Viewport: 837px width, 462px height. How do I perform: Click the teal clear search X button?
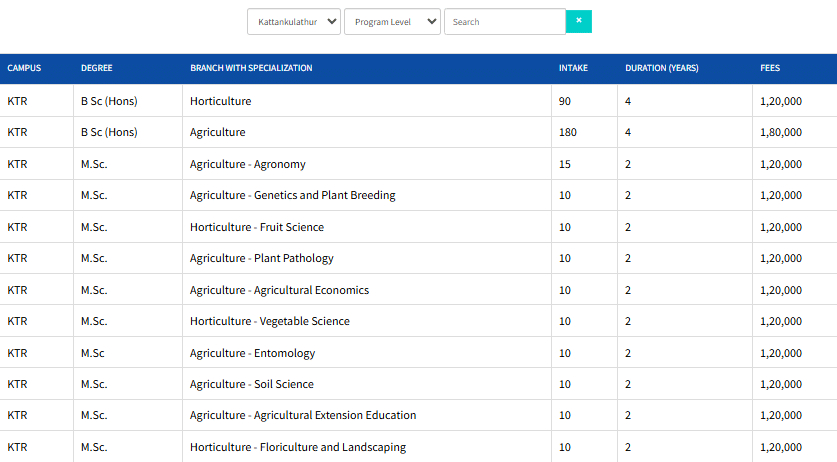pos(578,21)
